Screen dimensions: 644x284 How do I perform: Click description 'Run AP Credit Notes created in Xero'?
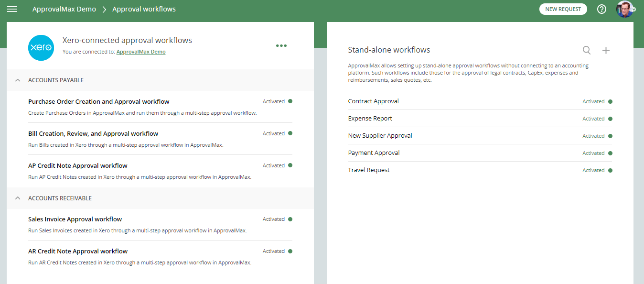coord(140,177)
